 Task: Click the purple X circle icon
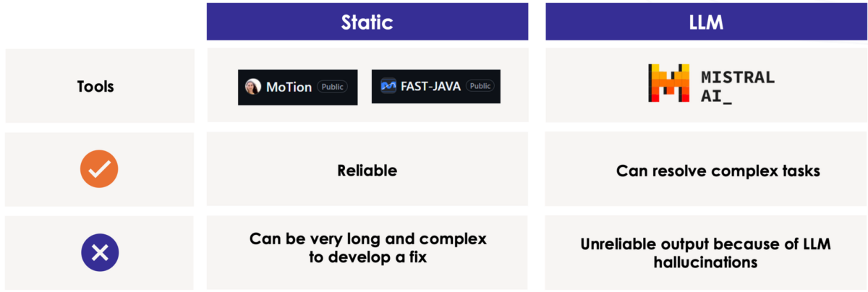click(99, 252)
